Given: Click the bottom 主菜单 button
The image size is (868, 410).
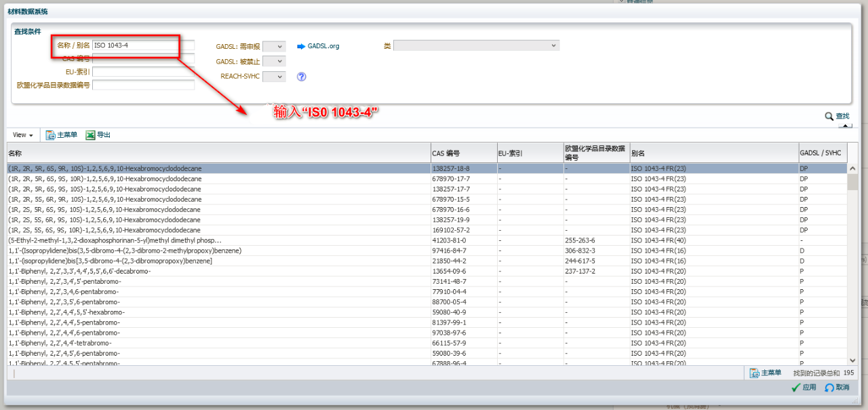Looking at the screenshot, I should click(765, 373).
